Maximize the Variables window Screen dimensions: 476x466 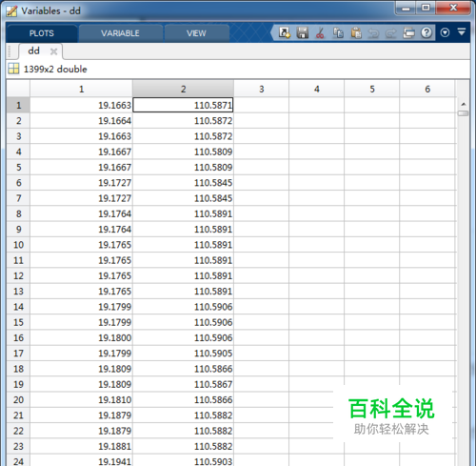pos(426,8)
